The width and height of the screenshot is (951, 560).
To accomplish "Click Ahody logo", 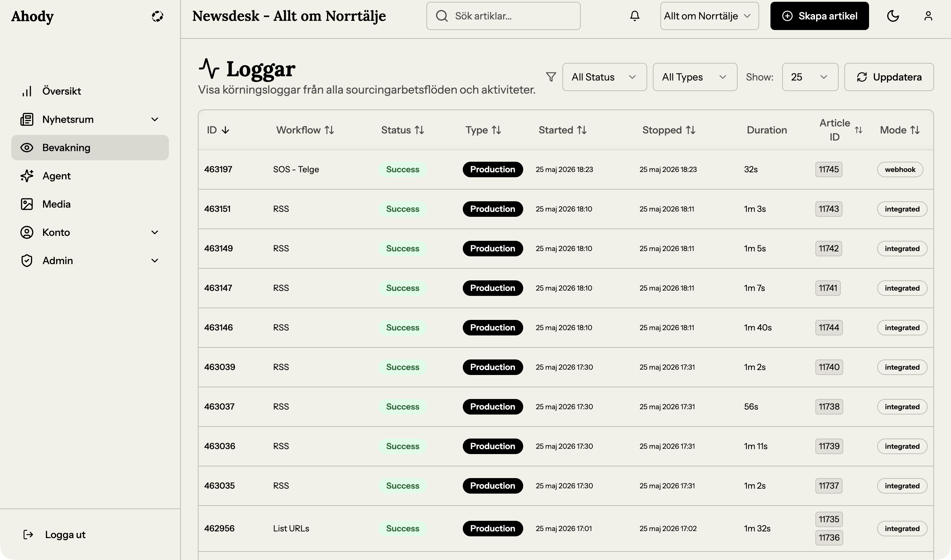I will point(33,16).
